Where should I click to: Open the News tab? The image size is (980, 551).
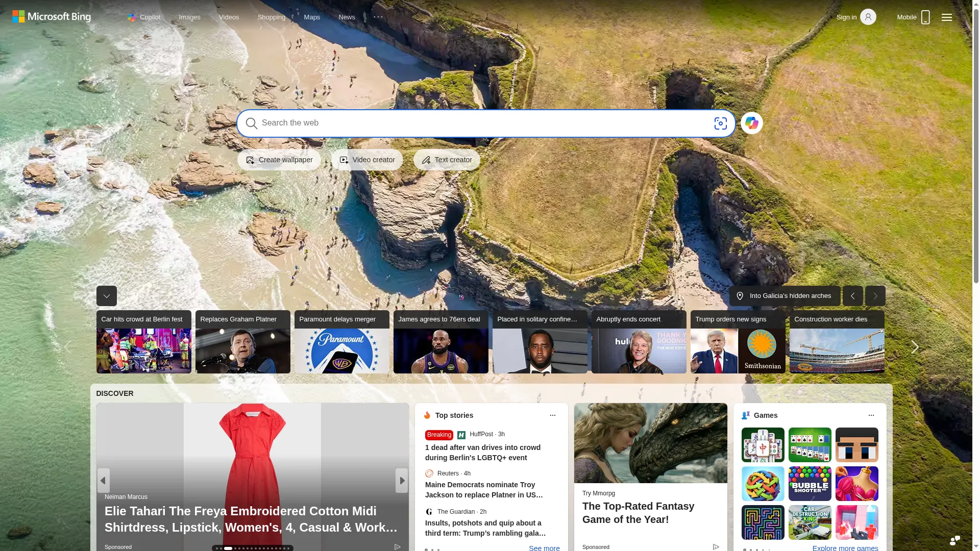[x=347, y=17]
